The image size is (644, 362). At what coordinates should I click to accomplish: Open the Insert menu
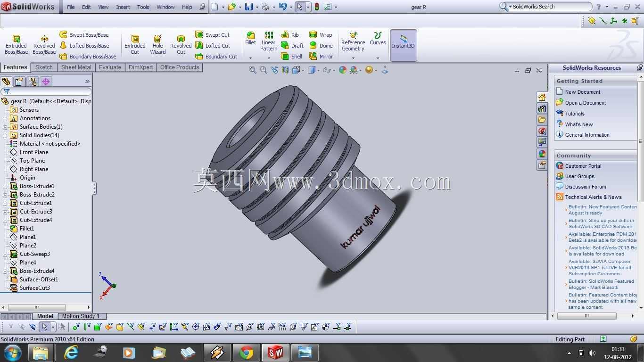[123, 7]
